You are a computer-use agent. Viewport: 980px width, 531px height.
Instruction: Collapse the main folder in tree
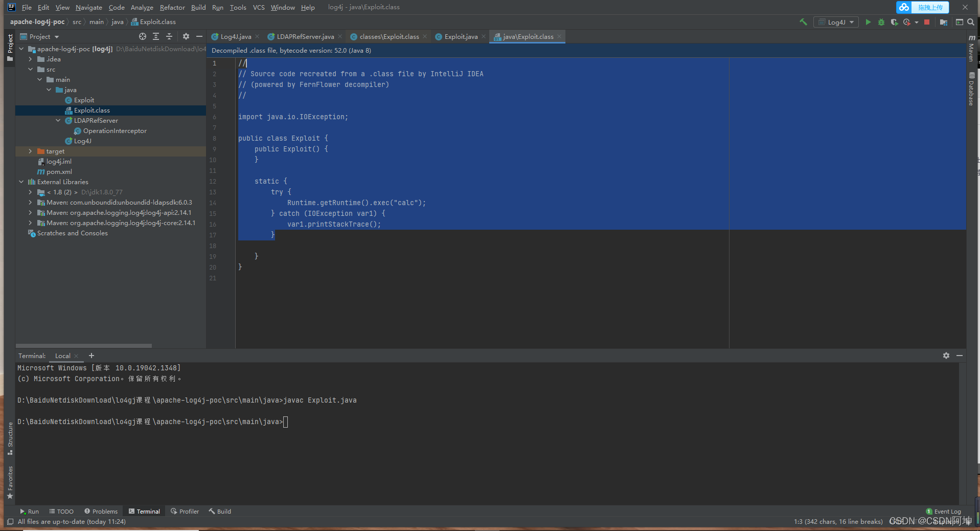pyautogui.click(x=40, y=80)
